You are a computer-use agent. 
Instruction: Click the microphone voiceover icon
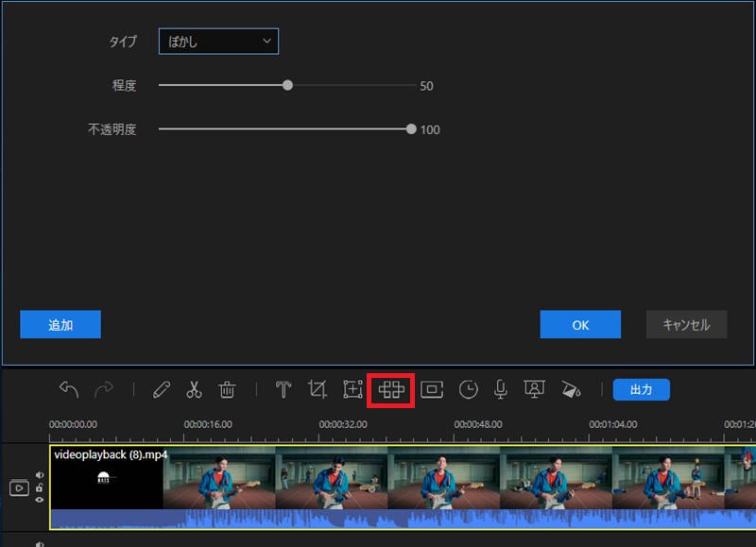pyautogui.click(x=501, y=389)
